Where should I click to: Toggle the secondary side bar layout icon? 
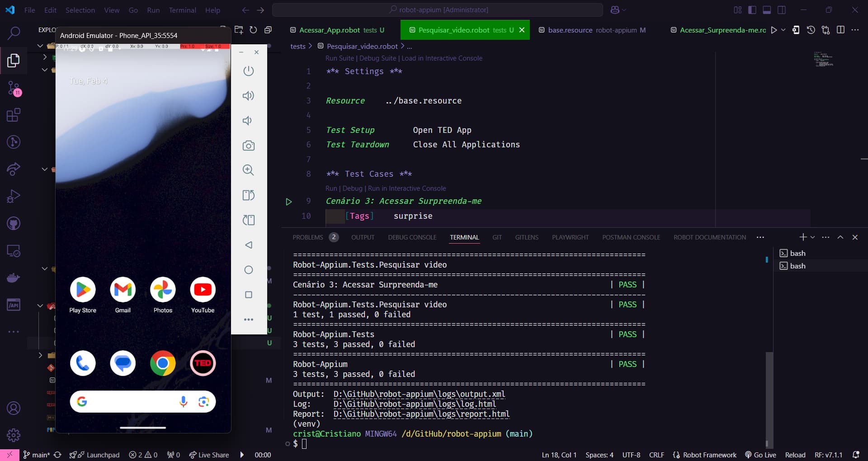tap(781, 9)
